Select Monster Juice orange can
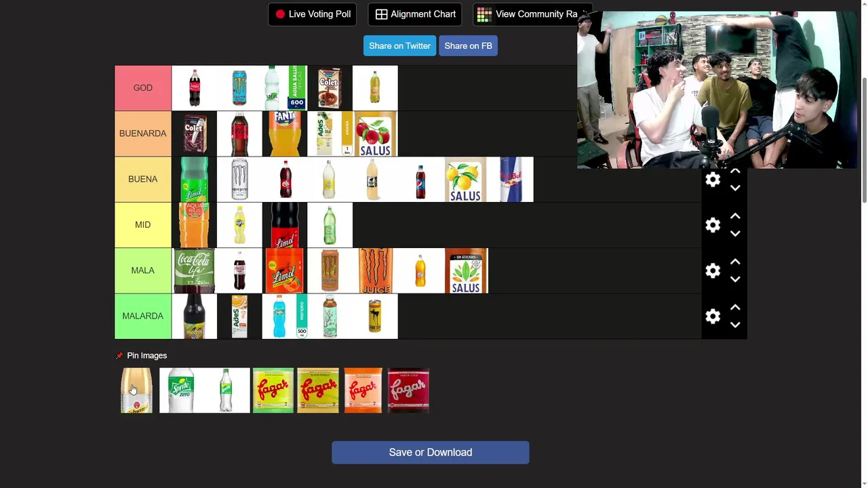Screen dimensions: 868x488 [x=375, y=270]
